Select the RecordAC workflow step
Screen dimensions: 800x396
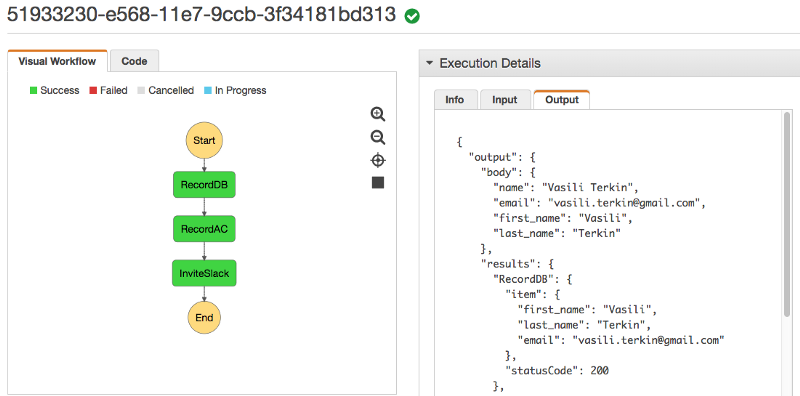click(204, 229)
